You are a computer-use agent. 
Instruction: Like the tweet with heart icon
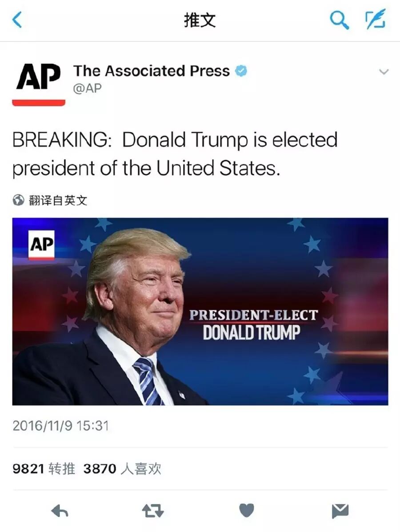pos(246,510)
